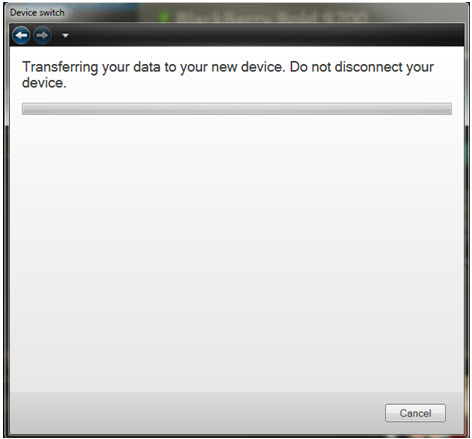Go back with the blue left arrow
This screenshot has width=472, height=439.
[21, 35]
